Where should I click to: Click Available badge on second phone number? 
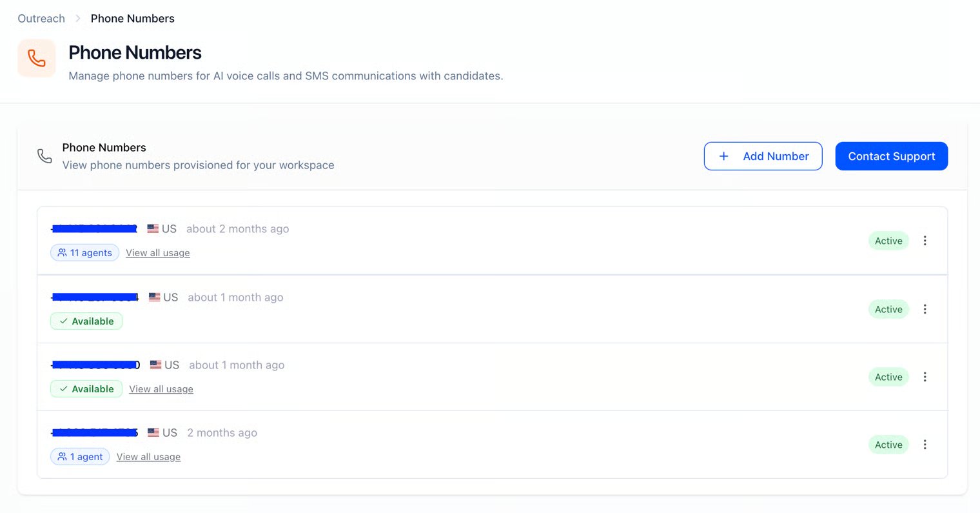[x=86, y=321]
